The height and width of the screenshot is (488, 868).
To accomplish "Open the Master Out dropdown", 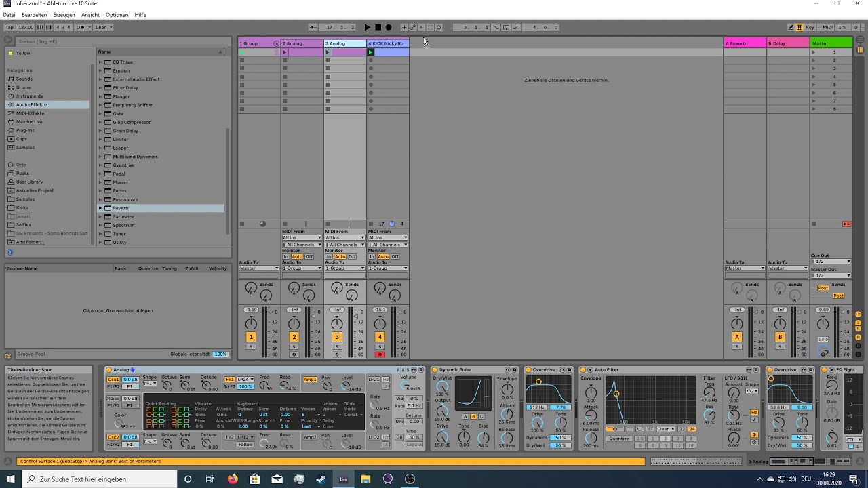I will click(831, 275).
